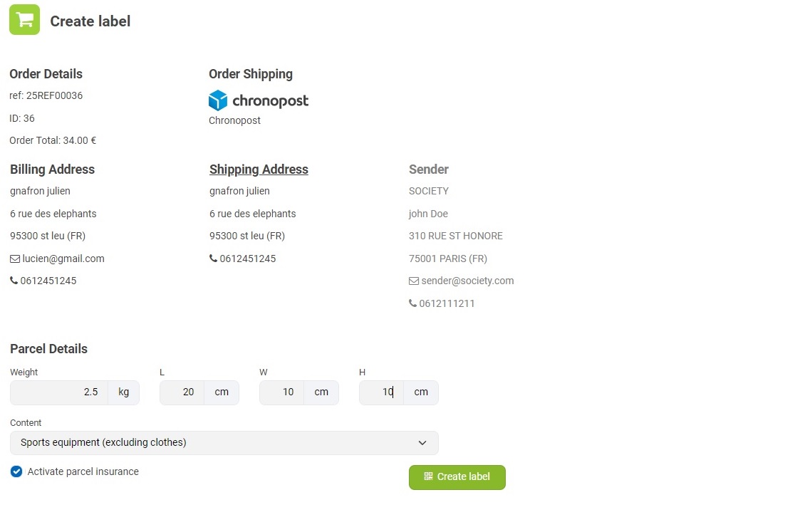Viewport: 790px width, 532px height.
Task: Click the Content dropdown chevron arrow
Action: point(422,443)
